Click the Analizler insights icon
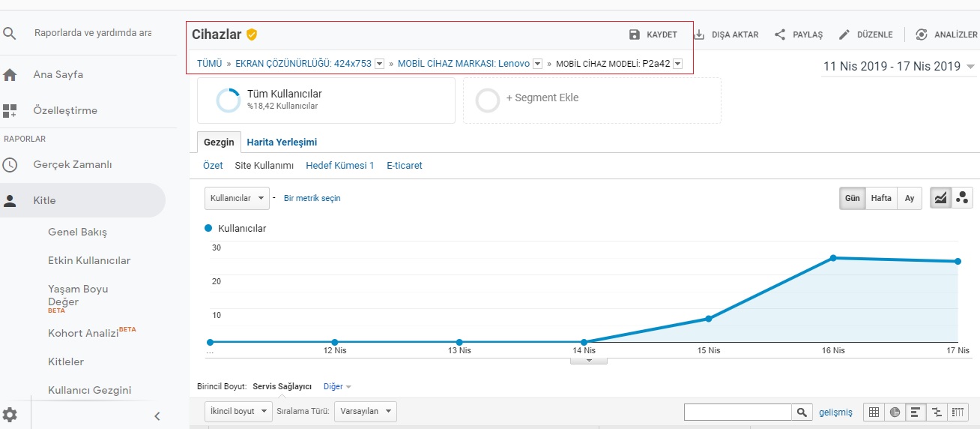Image resolution: width=980 pixels, height=429 pixels. (x=922, y=34)
